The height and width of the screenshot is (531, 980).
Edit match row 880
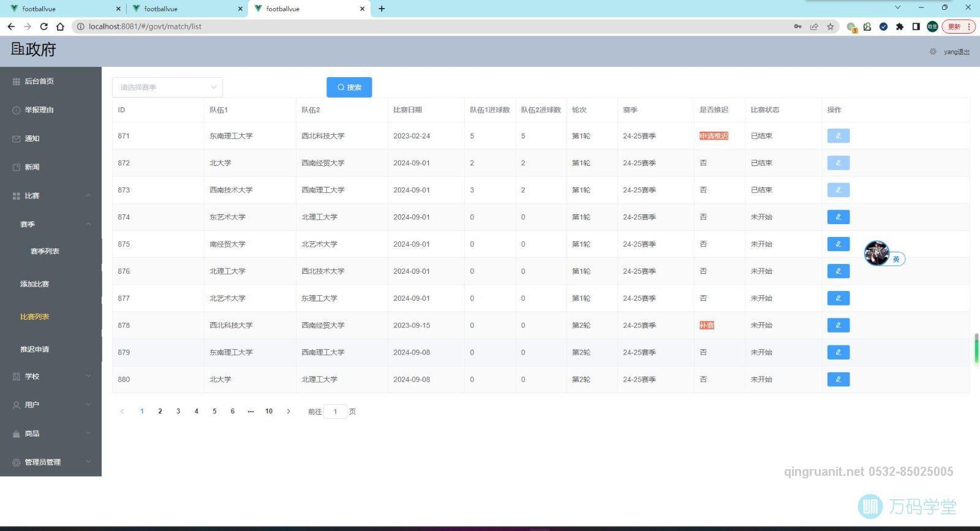click(838, 379)
